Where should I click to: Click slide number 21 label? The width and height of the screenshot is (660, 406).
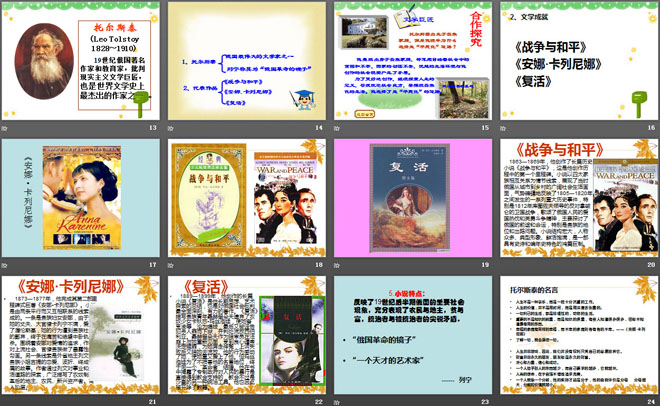(x=152, y=402)
